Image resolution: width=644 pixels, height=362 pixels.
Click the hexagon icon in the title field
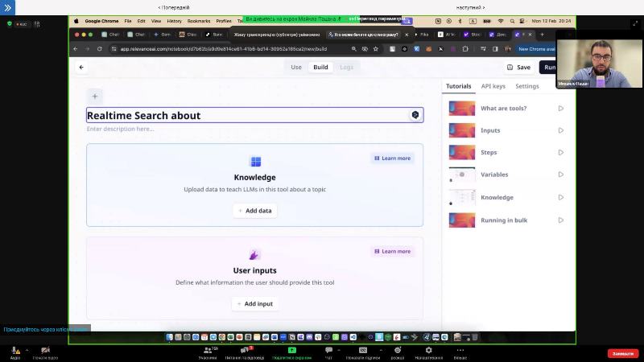coord(415,115)
